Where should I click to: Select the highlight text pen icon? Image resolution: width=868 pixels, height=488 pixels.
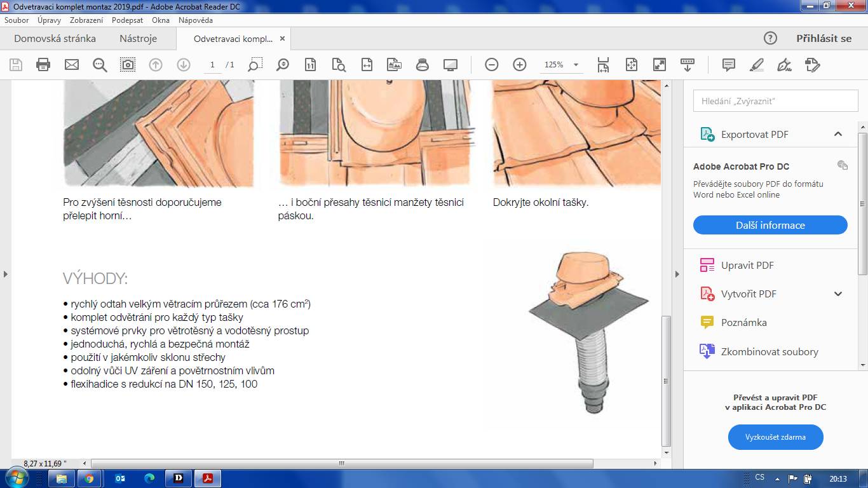(757, 65)
